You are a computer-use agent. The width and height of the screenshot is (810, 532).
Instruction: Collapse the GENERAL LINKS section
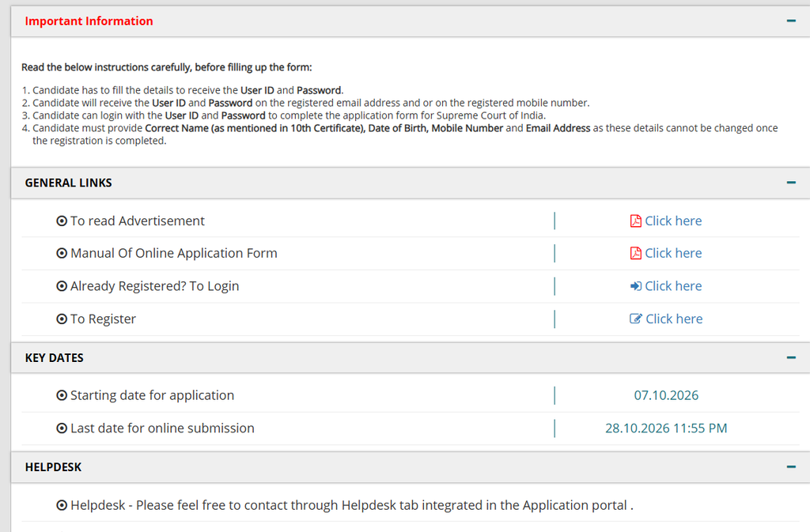pos(791,183)
